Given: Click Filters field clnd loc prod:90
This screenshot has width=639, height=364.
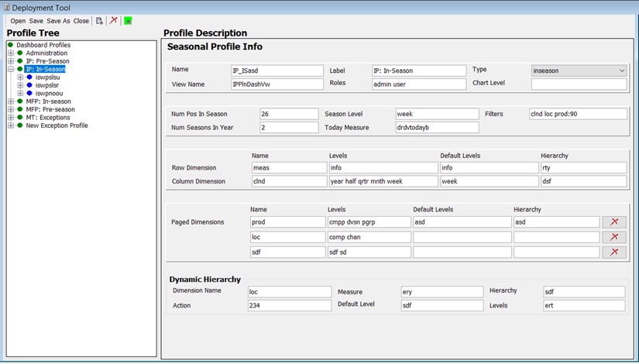Looking at the screenshot, I should [578, 114].
